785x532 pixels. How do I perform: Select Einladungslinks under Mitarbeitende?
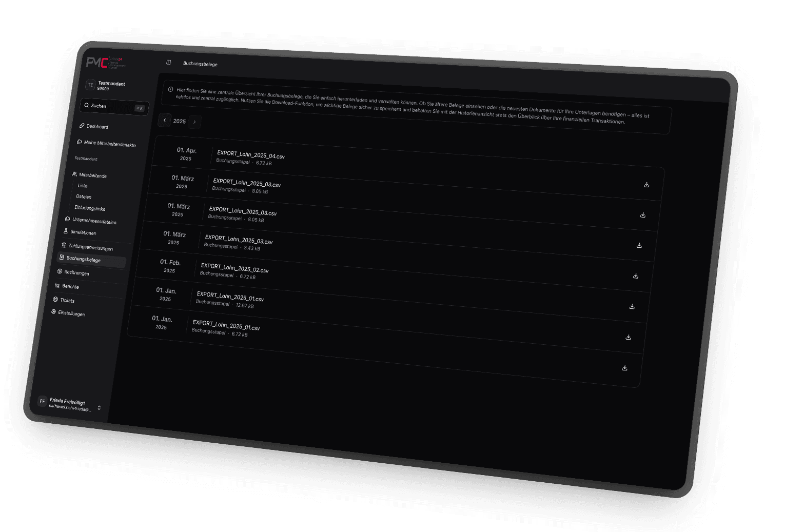coord(89,208)
